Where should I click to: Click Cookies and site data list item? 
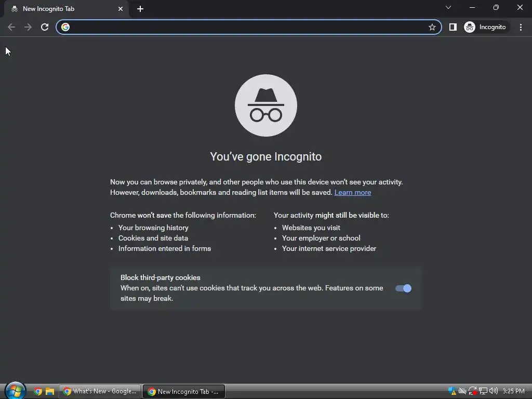pyautogui.click(x=153, y=238)
